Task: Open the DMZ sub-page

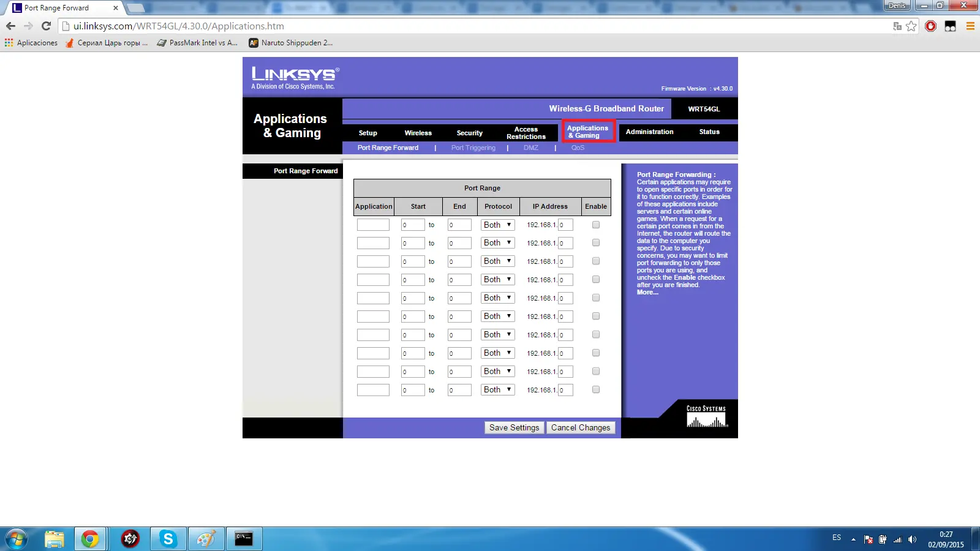Action: (x=531, y=148)
